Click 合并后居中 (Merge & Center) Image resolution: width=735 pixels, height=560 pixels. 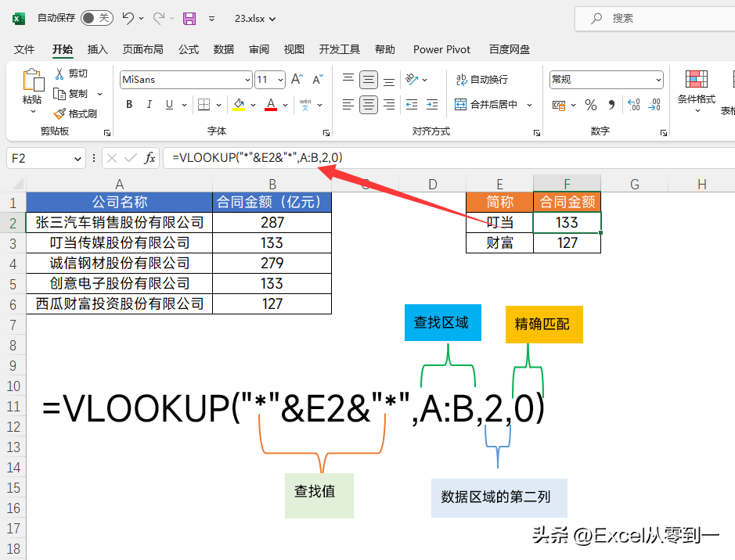pyautogui.click(x=486, y=105)
